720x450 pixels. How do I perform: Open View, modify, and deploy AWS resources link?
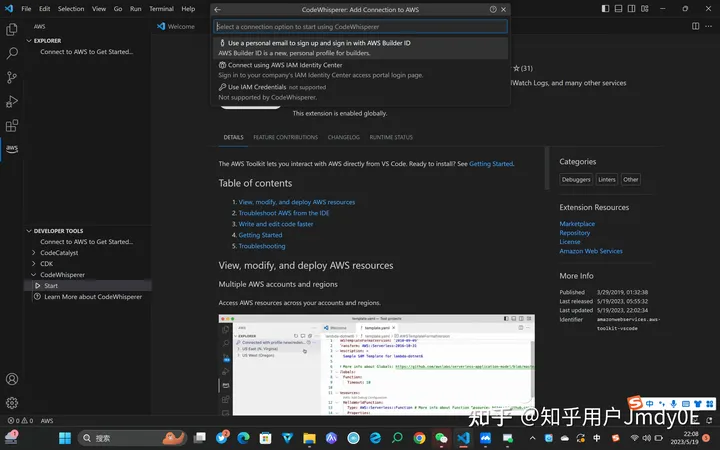(297, 202)
